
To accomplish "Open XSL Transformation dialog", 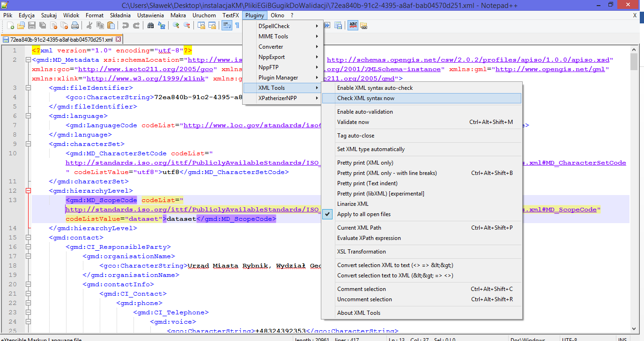I will click(422, 252).
